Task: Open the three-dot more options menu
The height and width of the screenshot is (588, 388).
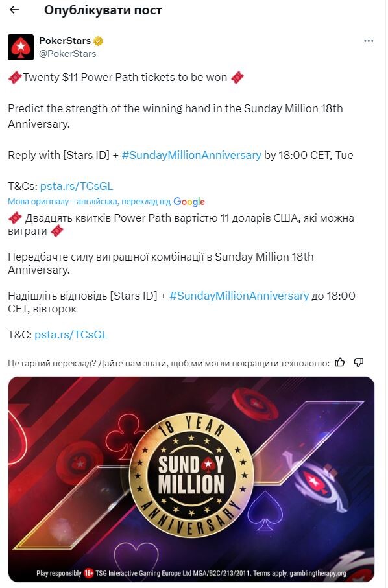Action: [369, 41]
